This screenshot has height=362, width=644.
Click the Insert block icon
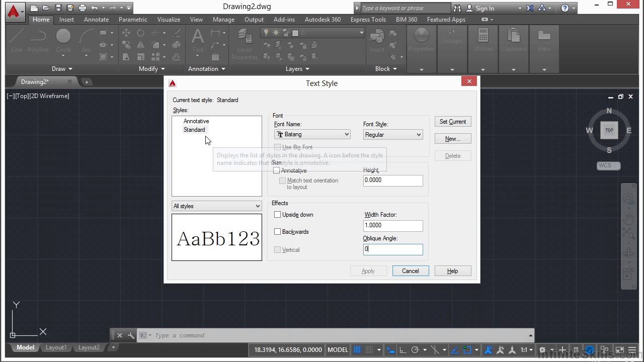pyautogui.click(x=377, y=40)
